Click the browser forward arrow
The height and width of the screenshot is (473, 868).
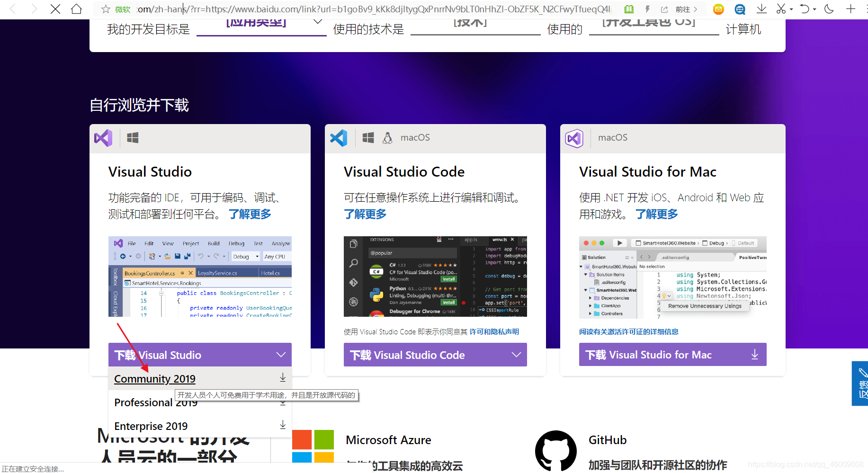pos(34,9)
